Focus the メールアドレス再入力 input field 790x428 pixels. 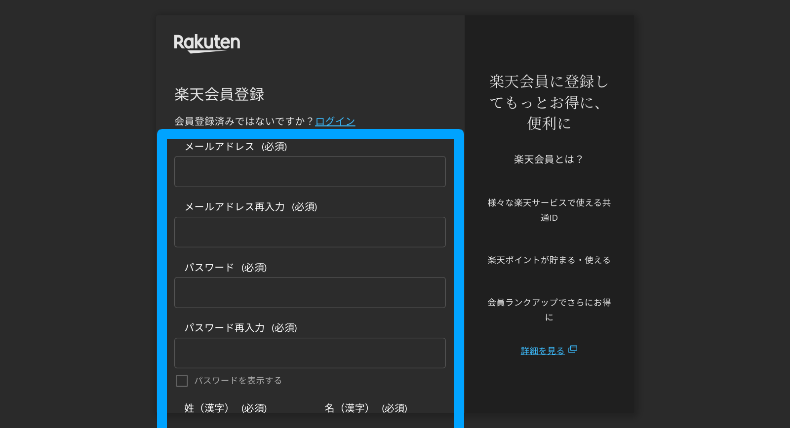[310, 232]
